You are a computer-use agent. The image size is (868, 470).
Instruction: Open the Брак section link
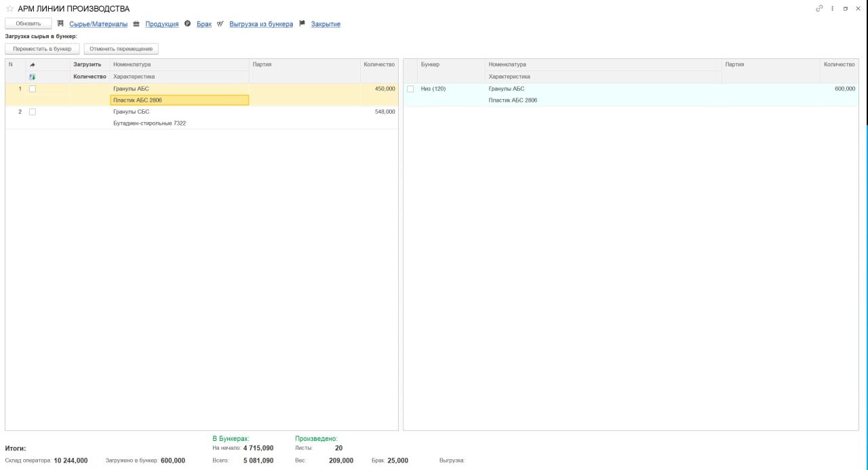tap(204, 24)
